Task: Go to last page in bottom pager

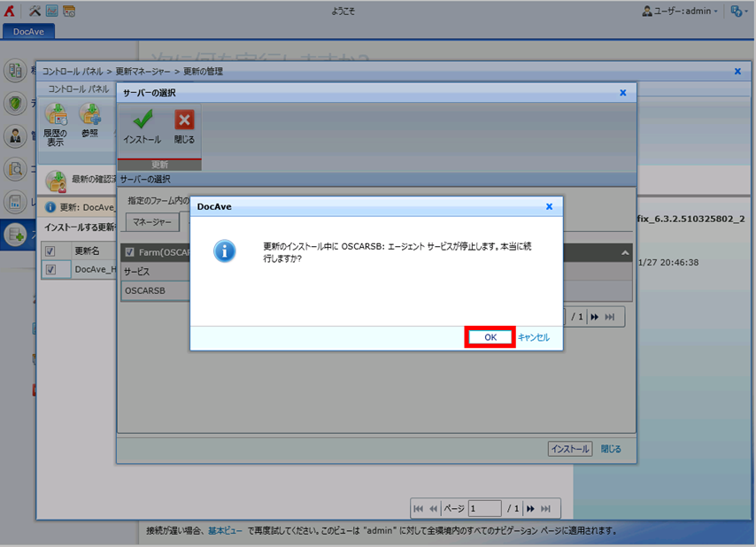Action: [x=545, y=508]
